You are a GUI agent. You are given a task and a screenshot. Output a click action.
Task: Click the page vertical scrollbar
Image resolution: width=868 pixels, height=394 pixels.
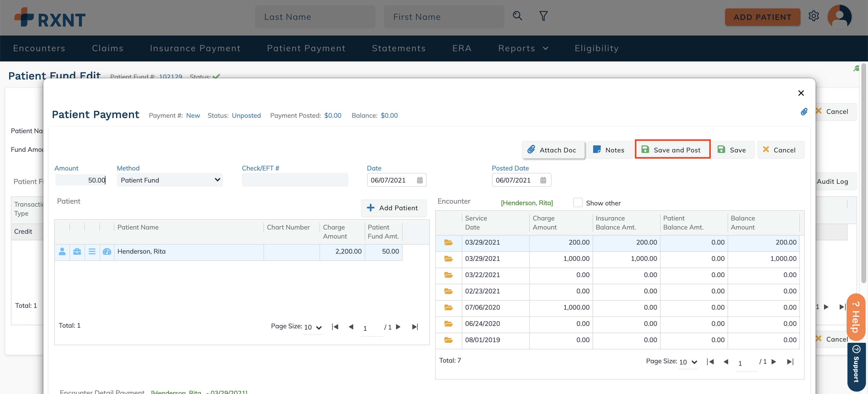click(x=863, y=174)
